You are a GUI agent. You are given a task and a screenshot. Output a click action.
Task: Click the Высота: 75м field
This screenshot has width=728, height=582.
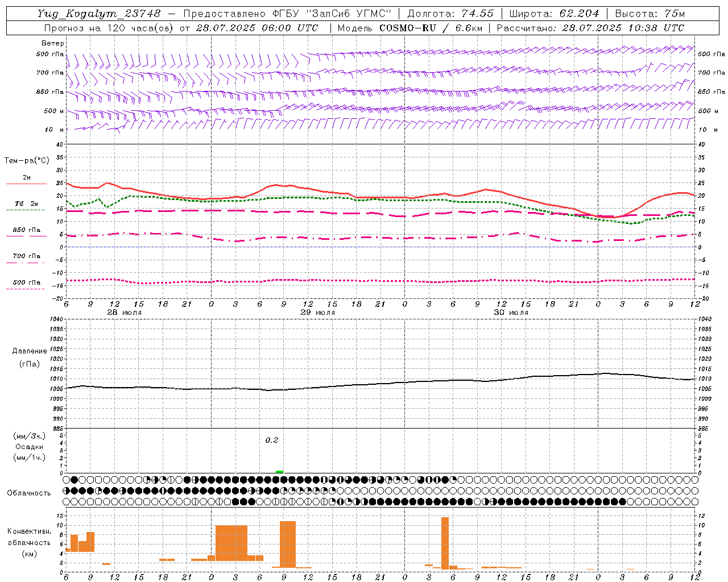(650, 14)
